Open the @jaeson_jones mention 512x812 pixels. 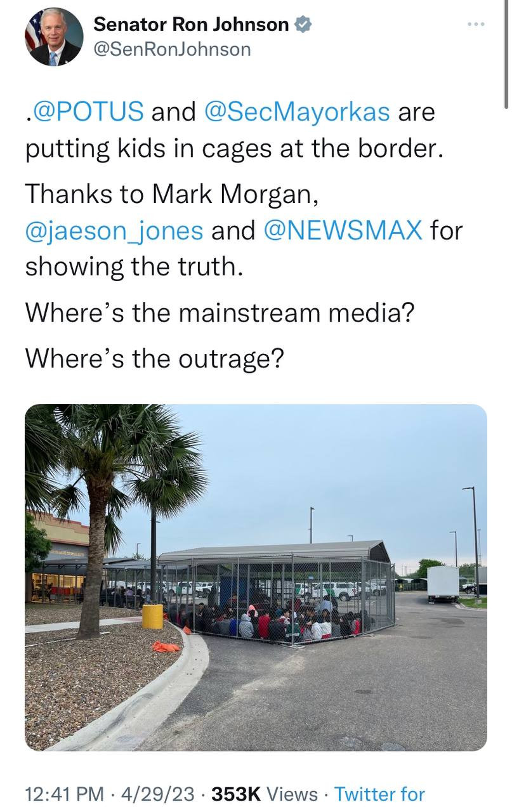114,230
